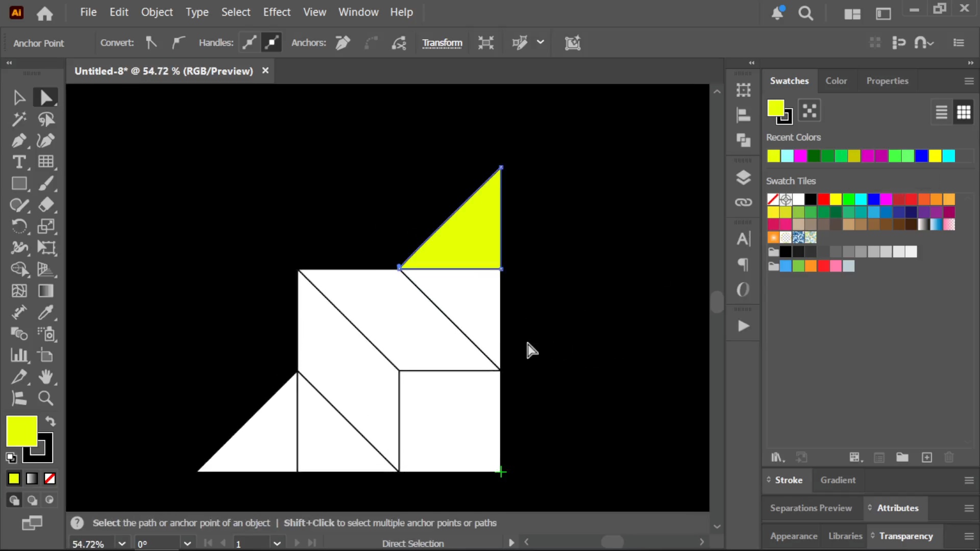
Task: Pick the Magic Wand tool
Action: tap(19, 119)
